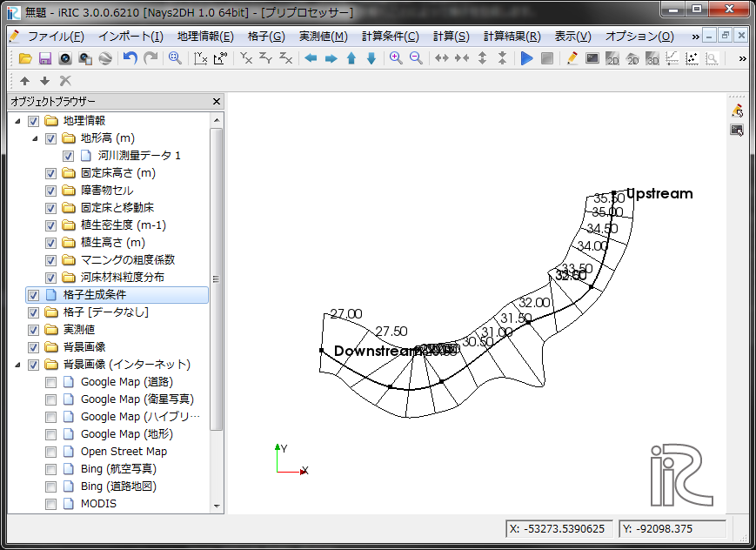Open the pre-processor pencil icon

pos(572,58)
